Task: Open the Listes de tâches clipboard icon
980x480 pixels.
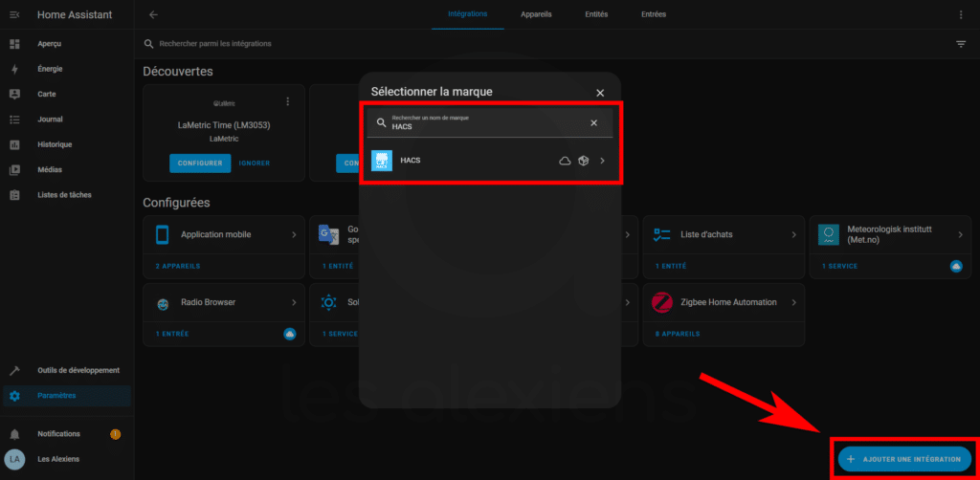Action: (14, 195)
